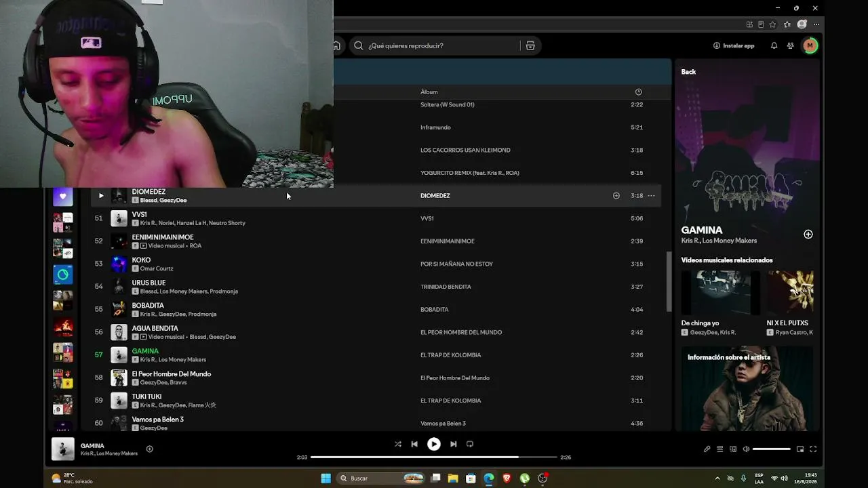This screenshot has width=868, height=488.
Task: Sort by the duration clock header
Action: [638, 92]
